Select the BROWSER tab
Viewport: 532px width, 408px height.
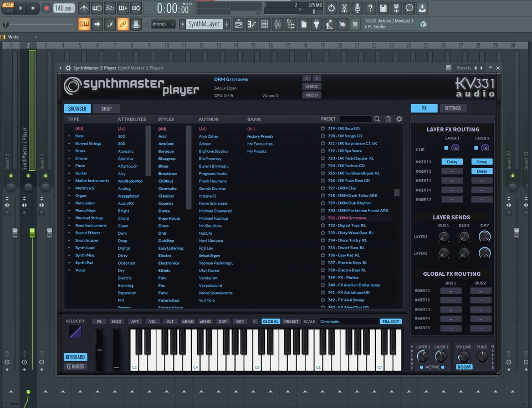click(x=78, y=109)
